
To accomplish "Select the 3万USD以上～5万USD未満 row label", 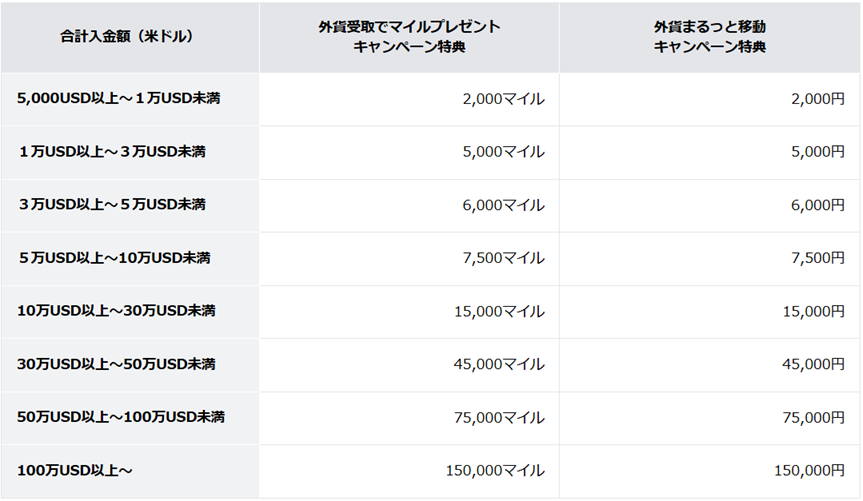I will pos(111,205).
